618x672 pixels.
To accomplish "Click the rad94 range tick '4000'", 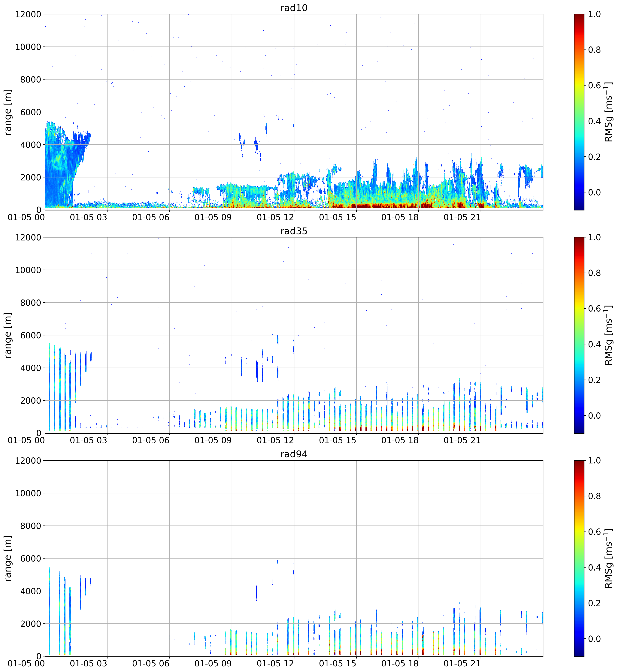I will coord(31,591).
